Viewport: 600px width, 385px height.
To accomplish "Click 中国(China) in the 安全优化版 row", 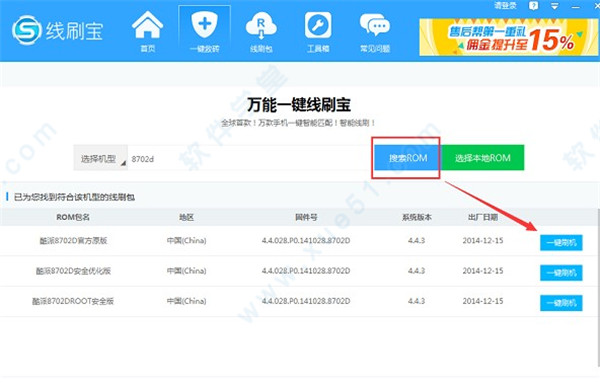I will pos(186,271).
